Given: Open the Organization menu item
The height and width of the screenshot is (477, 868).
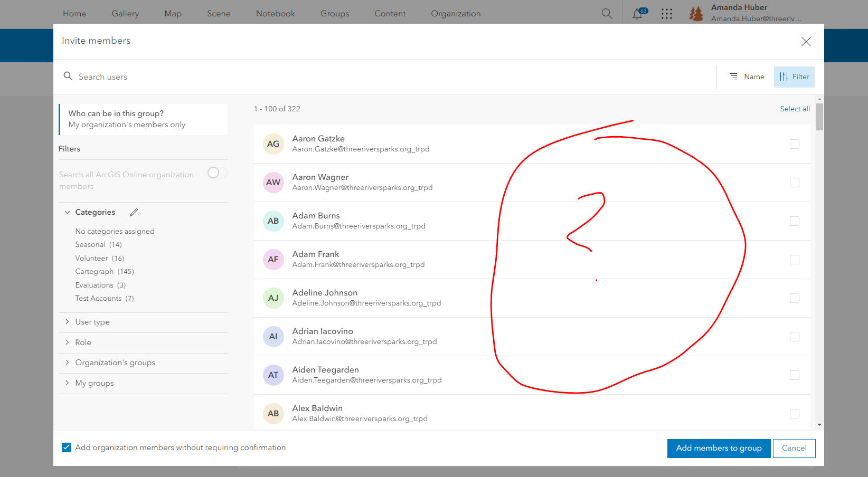Looking at the screenshot, I should tap(456, 14).
